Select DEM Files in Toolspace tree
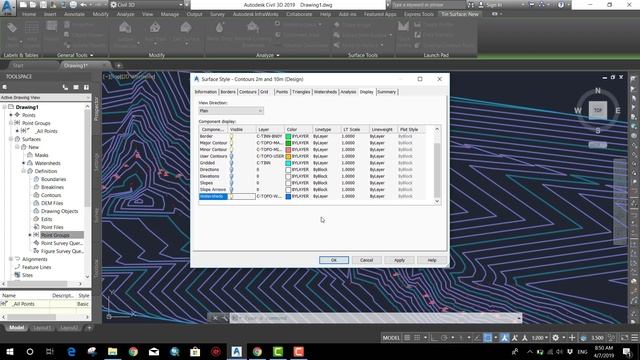The height and width of the screenshot is (360, 640). pos(52,203)
